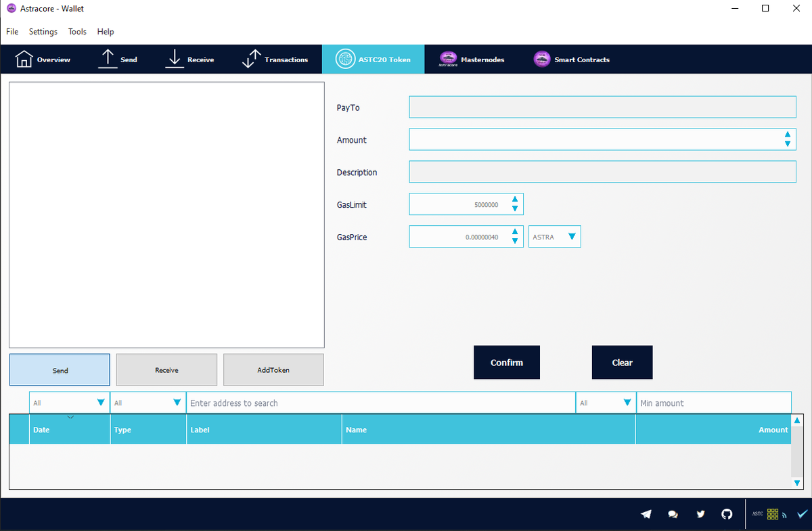Click the Send button under the token list
The width and height of the screenshot is (812, 531).
tap(60, 370)
